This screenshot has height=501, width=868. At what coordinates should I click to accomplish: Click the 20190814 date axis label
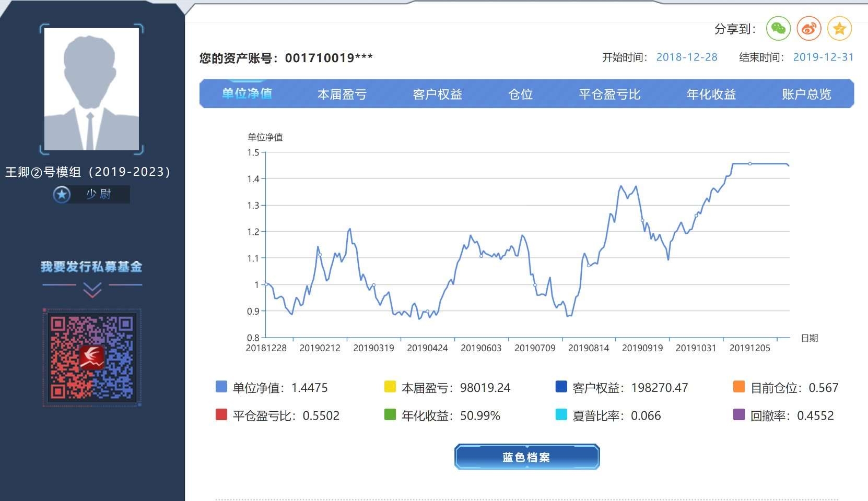[x=589, y=348]
